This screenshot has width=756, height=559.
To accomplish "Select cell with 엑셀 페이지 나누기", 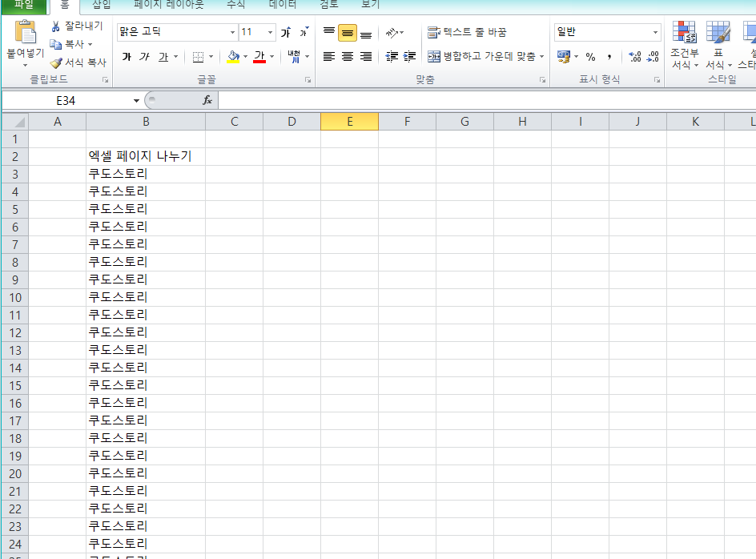I will click(146, 156).
